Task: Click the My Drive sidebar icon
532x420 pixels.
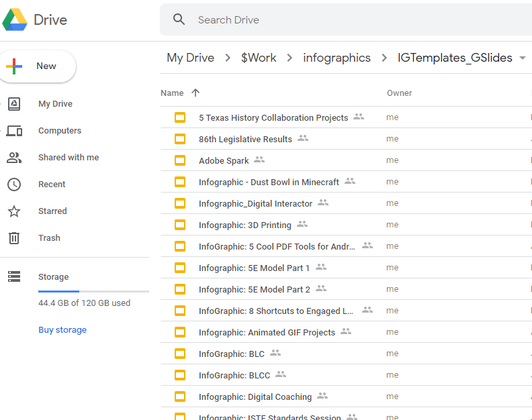Action: (x=14, y=104)
